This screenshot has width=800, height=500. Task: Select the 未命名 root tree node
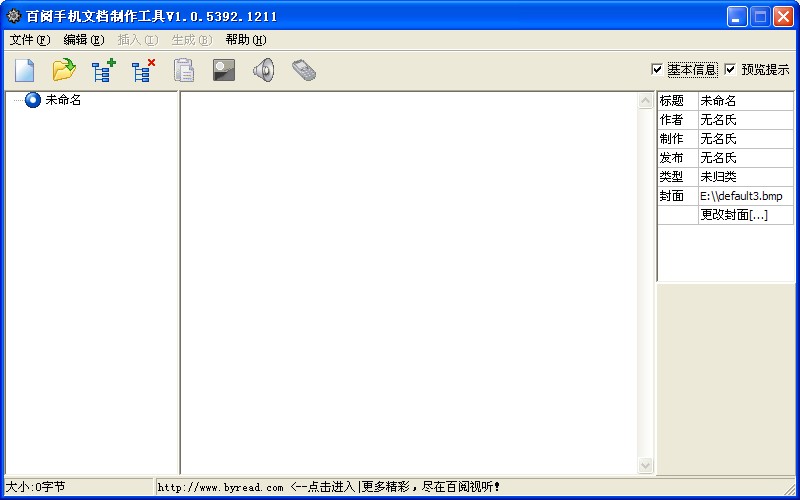coord(63,100)
